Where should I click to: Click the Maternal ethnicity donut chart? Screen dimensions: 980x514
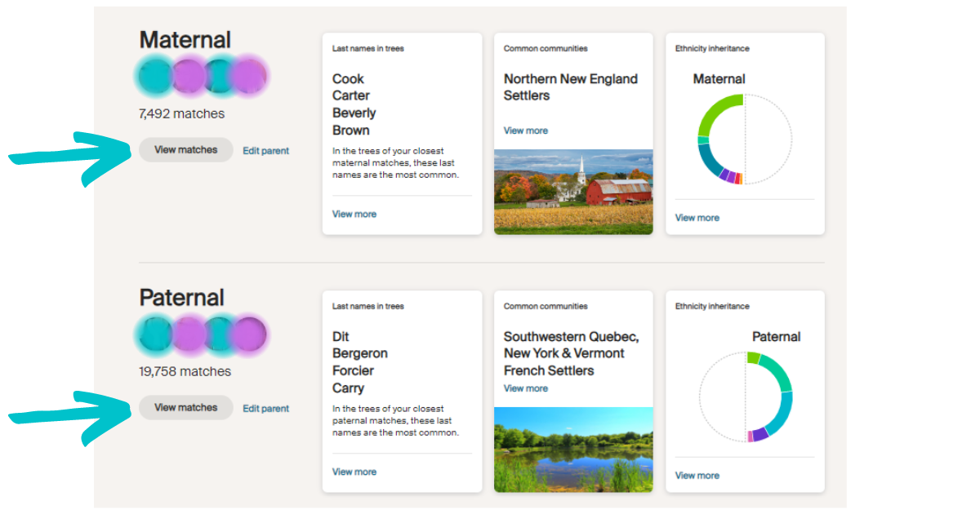tap(745, 139)
